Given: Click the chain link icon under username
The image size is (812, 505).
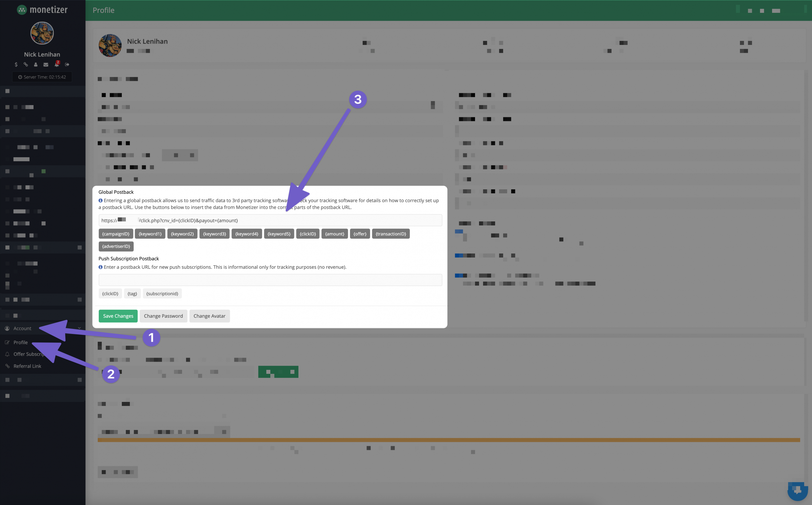Looking at the screenshot, I should pos(26,64).
